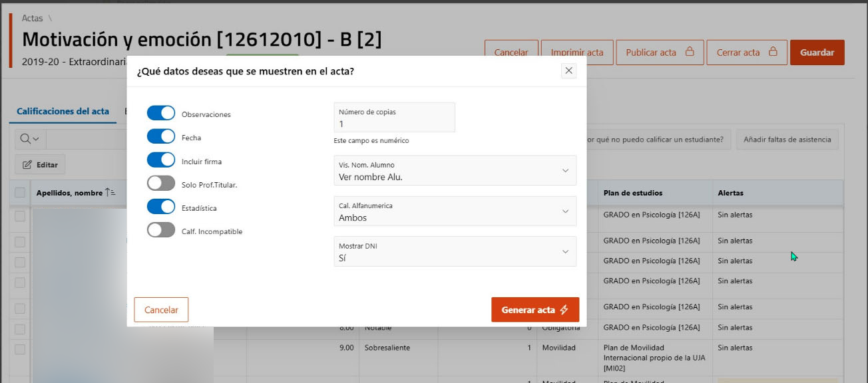This screenshot has height=383, width=868.
Task: Open the Actas breadcrumb link
Action: (x=32, y=19)
